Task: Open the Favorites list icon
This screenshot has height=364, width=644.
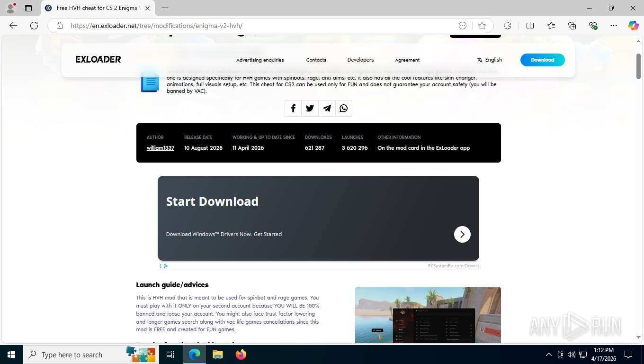Action: pyautogui.click(x=551, y=26)
